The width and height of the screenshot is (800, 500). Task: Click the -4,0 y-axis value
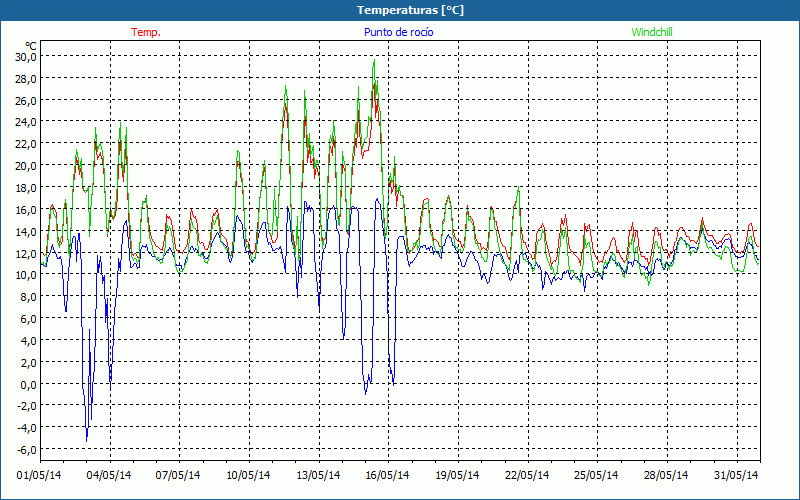coord(27,428)
